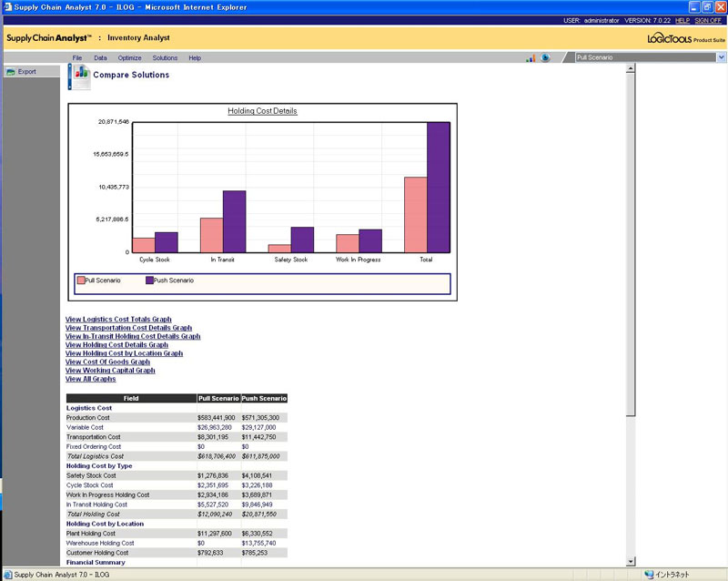
Task: Click the Total Holding Cost row label
Action: 94,515
